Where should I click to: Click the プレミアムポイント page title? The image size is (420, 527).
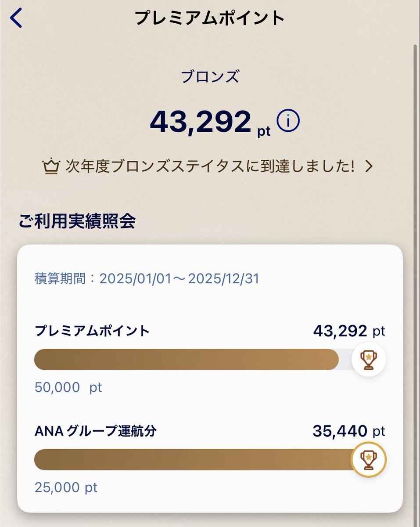[x=210, y=18]
